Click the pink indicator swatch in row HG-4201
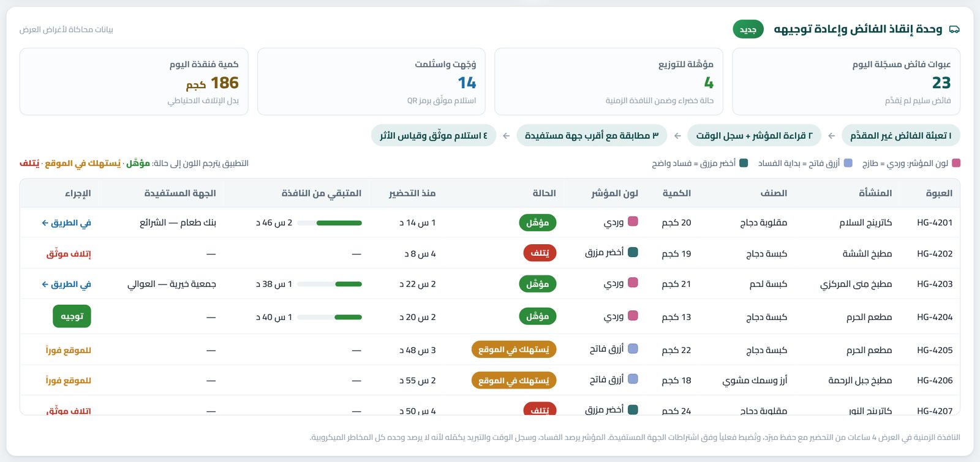Viewport: 980px width, 462px height. [x=633, y=222]
